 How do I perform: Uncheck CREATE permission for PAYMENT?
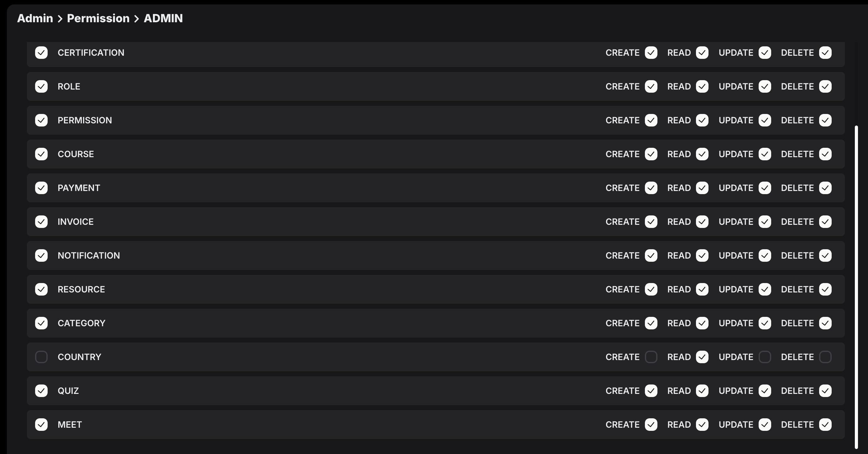[x=651, y=188]
